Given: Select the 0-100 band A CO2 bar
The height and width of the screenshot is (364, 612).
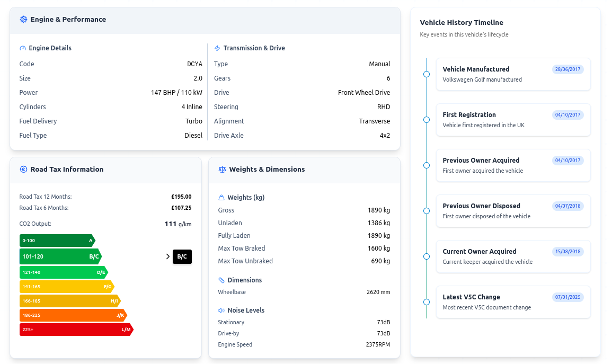Looking at the screenshot, I should click(x=57, y=241).
